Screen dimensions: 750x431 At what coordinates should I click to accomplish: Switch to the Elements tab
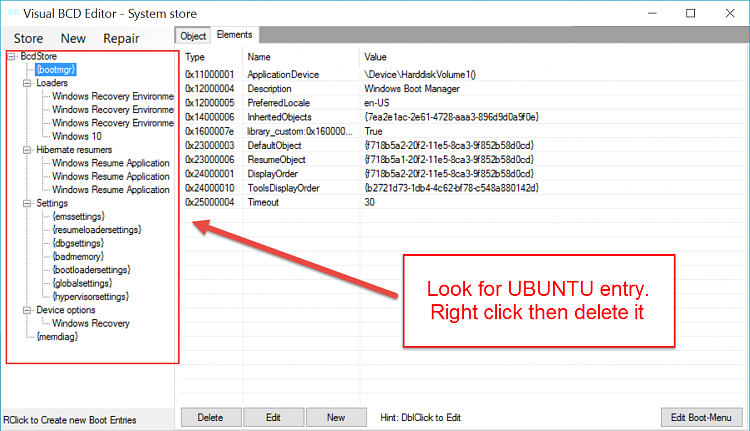pyautogui.click(x=234, y=34)
